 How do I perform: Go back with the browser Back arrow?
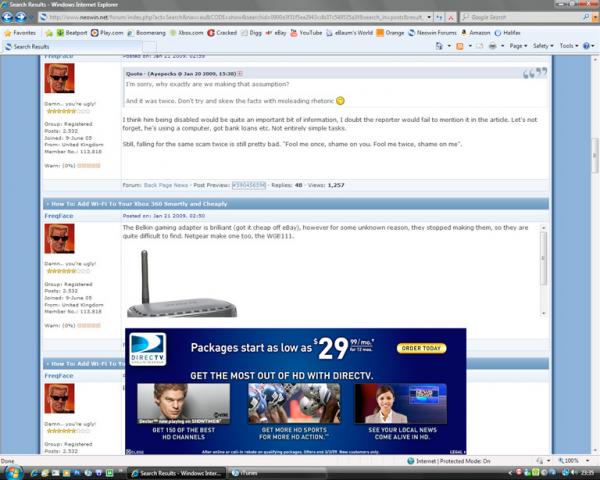[8, 17]
